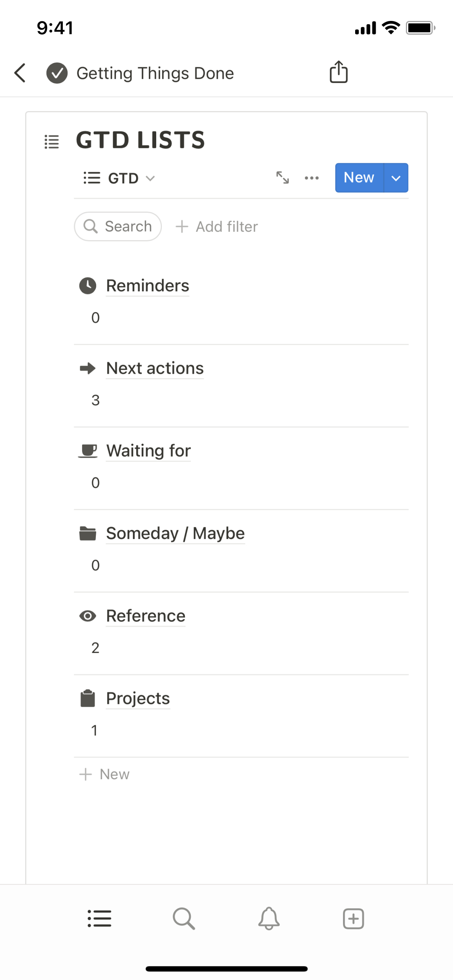Open the Projects entry

[x=138, y=698]
